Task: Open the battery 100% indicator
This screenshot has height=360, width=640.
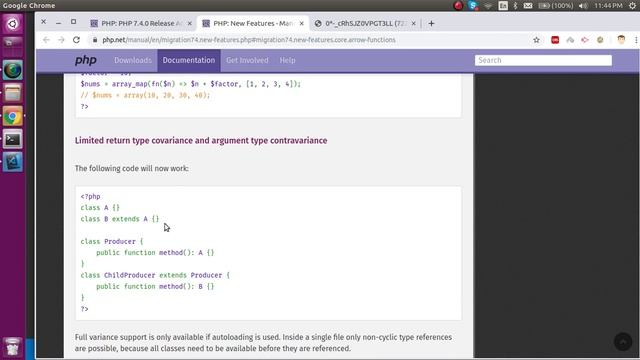Action: point(556,6)
